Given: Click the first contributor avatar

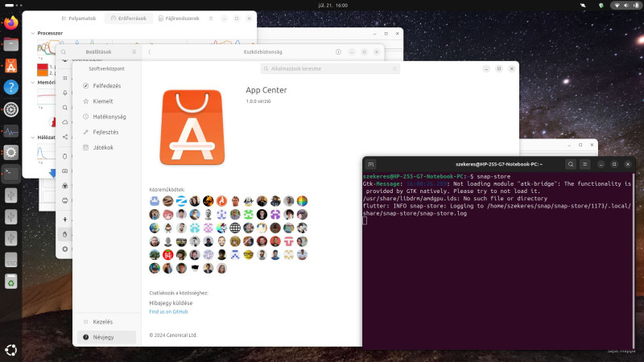Looking at the screenshot, I should (155, 200).
